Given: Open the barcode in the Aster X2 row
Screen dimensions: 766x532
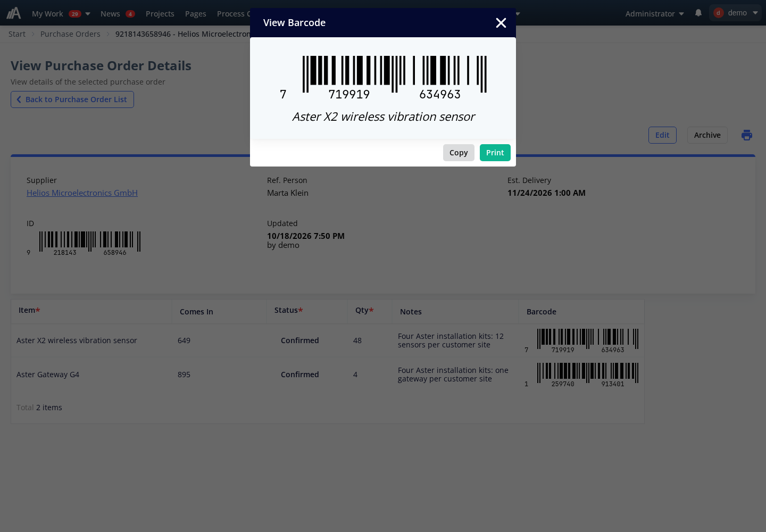Looking at the screenshot, I should [x=581, y=341].
